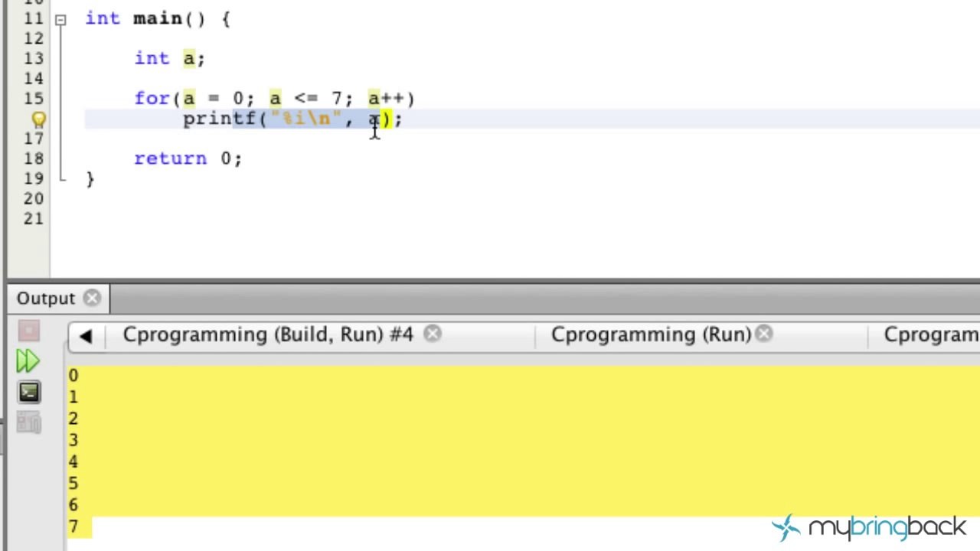
Task: Click the closing brace on line 19
Action: tap(90, 179)
